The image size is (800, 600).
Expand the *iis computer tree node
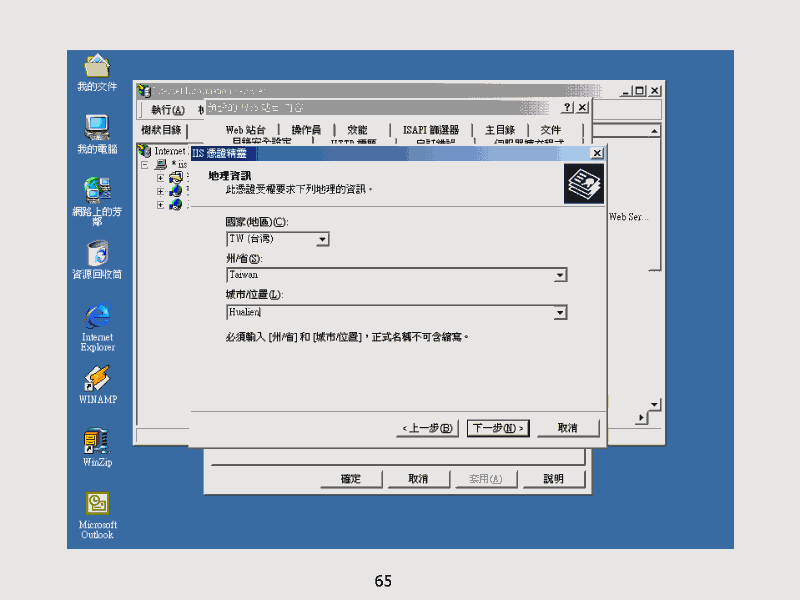click(145, 164)
